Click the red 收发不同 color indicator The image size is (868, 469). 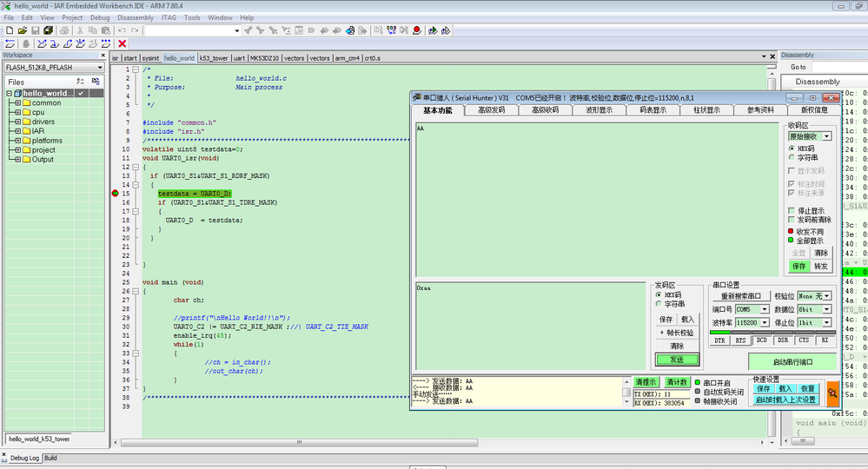point(791,231)
